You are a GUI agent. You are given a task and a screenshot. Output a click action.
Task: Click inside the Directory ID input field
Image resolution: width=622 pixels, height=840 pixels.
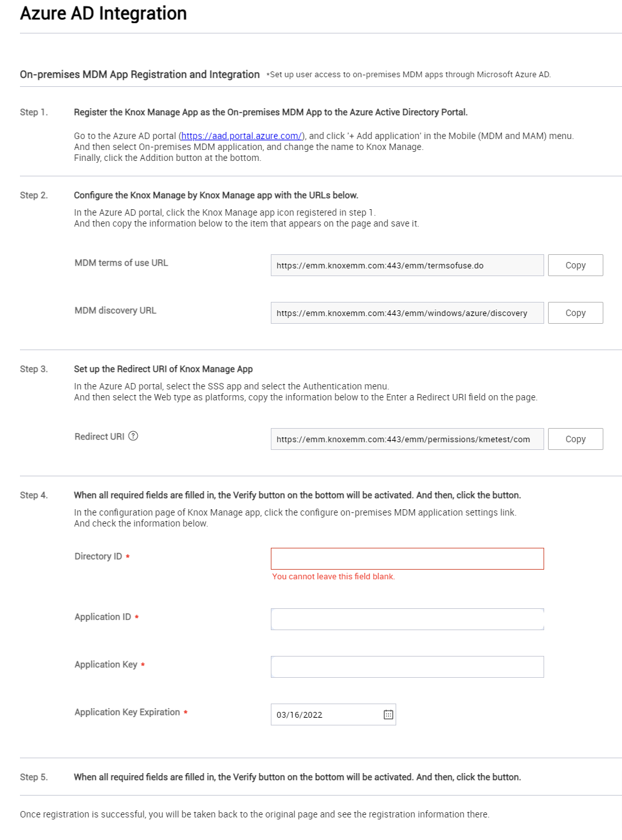pyautogui.click(x=407, y=558)
